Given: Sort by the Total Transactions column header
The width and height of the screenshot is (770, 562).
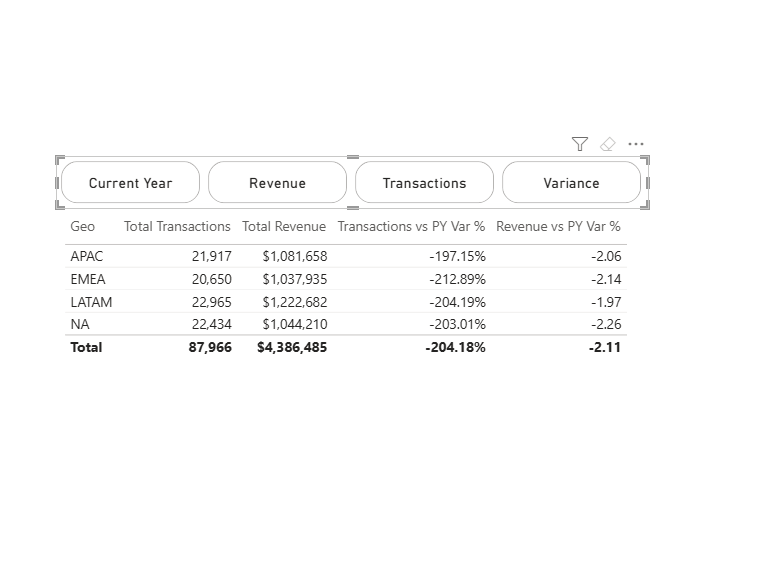Looking at the screenshot, I should 177,226.
